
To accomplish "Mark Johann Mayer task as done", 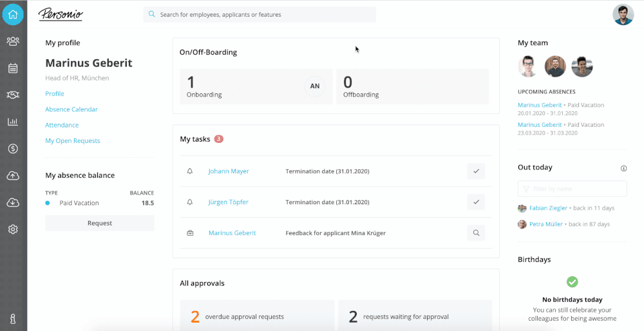I will tap(476, 171).
